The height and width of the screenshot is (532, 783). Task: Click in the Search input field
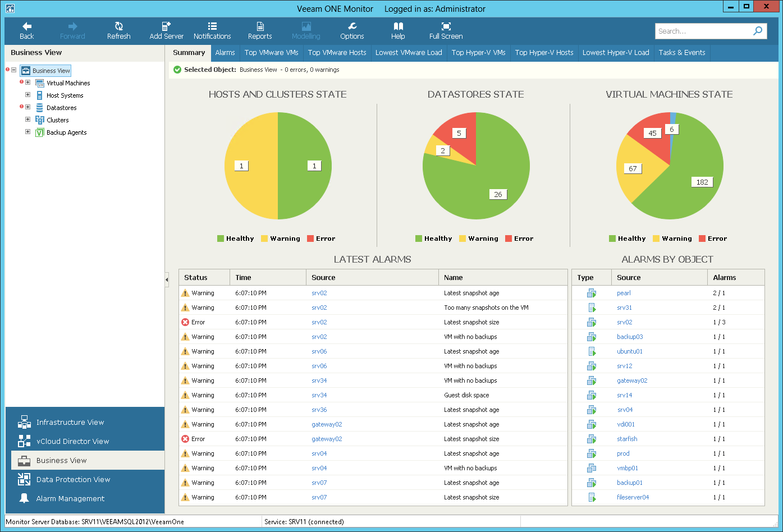pyautogui.click(x=702, y=31)
